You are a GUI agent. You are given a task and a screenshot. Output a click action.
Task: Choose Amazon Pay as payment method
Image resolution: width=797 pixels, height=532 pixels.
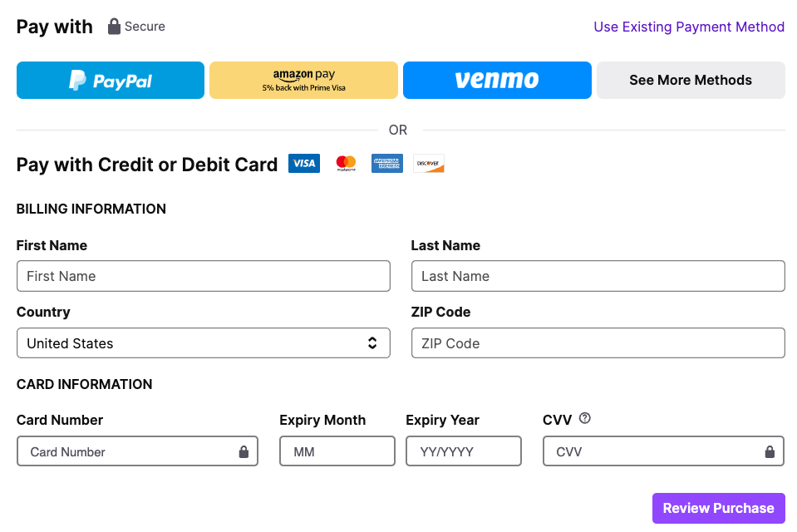(303, 81)
